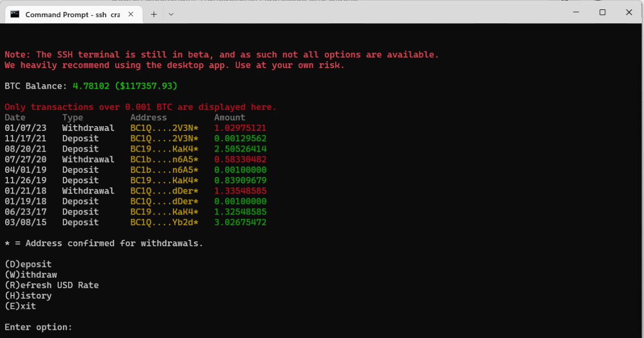This screenshot has height=338, width=644.
Task: Click the (E)xit option text
Action: pyautogui.click(x=20, y=306)
